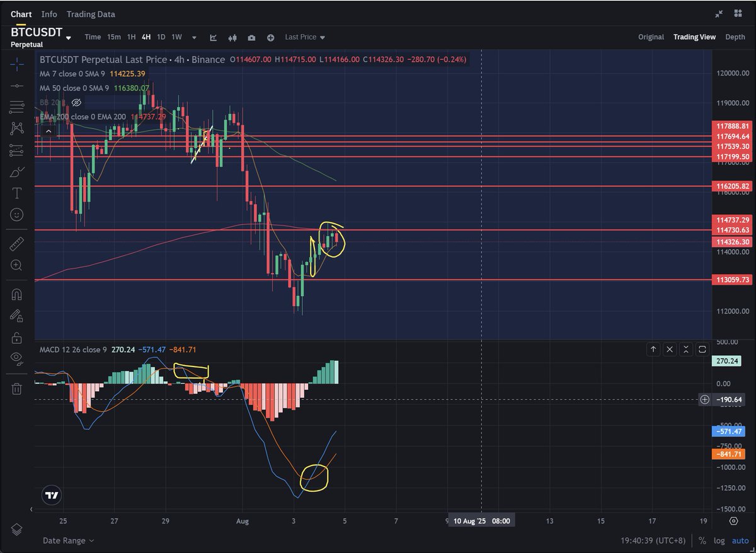756x553 pixels.
Task: Delete the MACD pane with X
Action: [670, 349]
